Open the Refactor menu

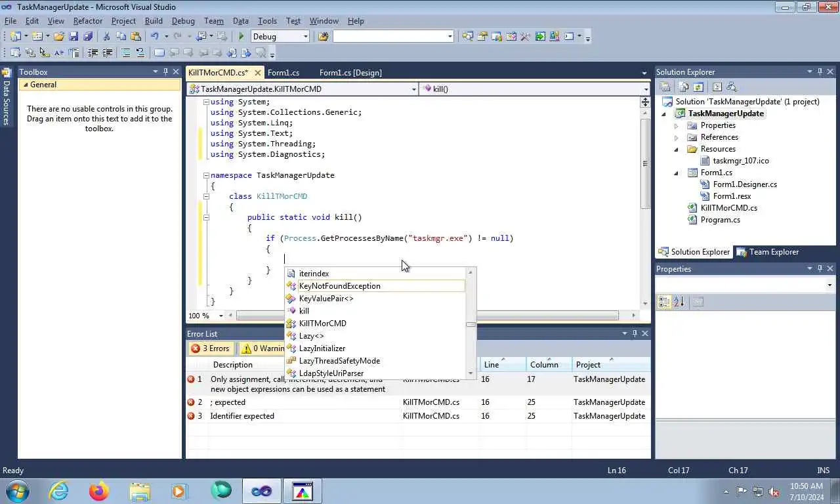pyautogui.click(x=87, y=21)
